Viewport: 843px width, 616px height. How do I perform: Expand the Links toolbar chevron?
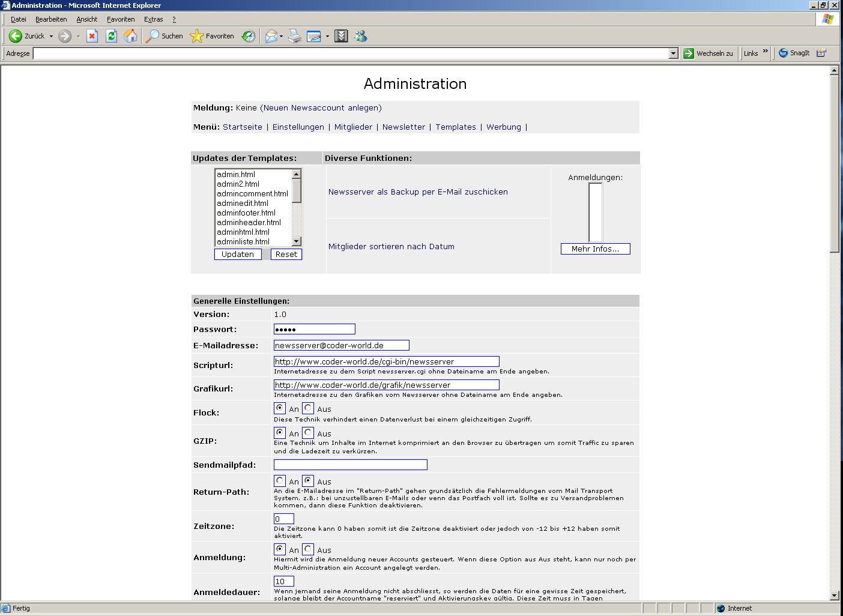click(766, 51)
